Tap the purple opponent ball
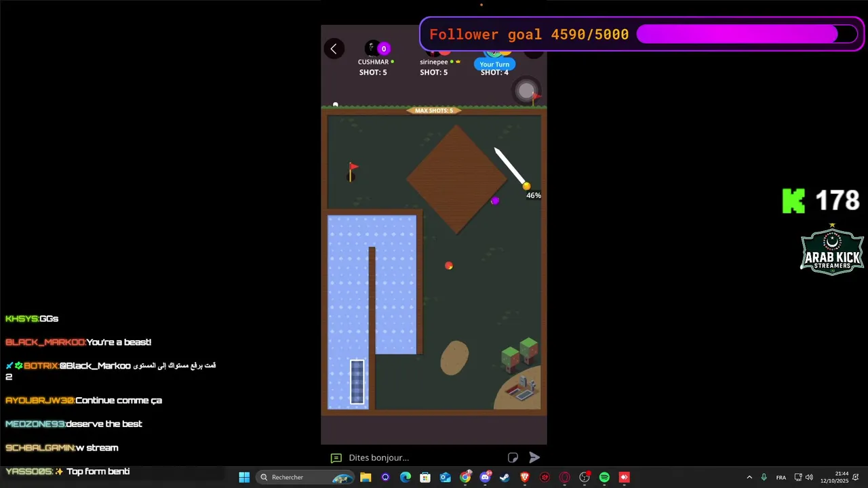 coord(495,201)
